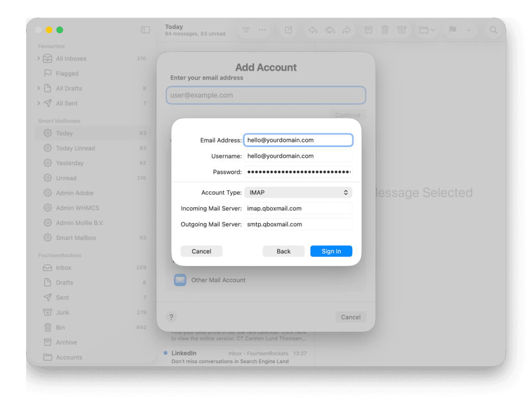Screen dimensions: 532x401
Task: Open the Move to folder toolbar icon
Action: tap(424, 30)
